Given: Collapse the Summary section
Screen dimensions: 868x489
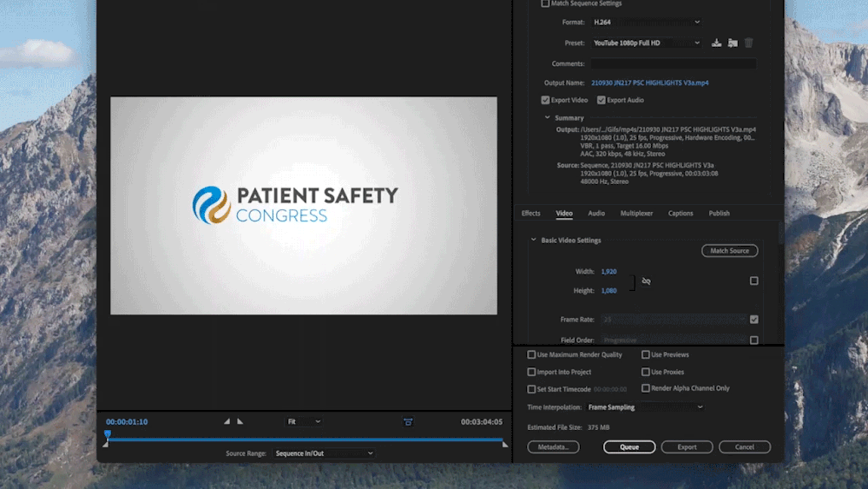Looking at the screenshot, I should point(548,117).
